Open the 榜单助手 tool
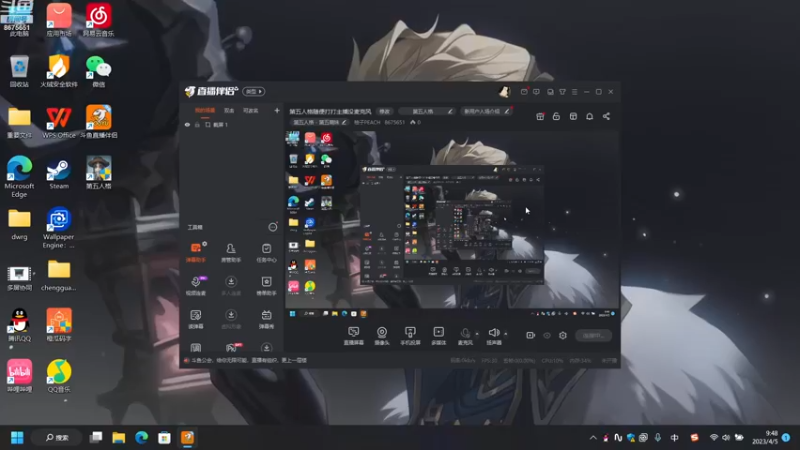This screenshot has height=450, width=800. coord(266,286)
